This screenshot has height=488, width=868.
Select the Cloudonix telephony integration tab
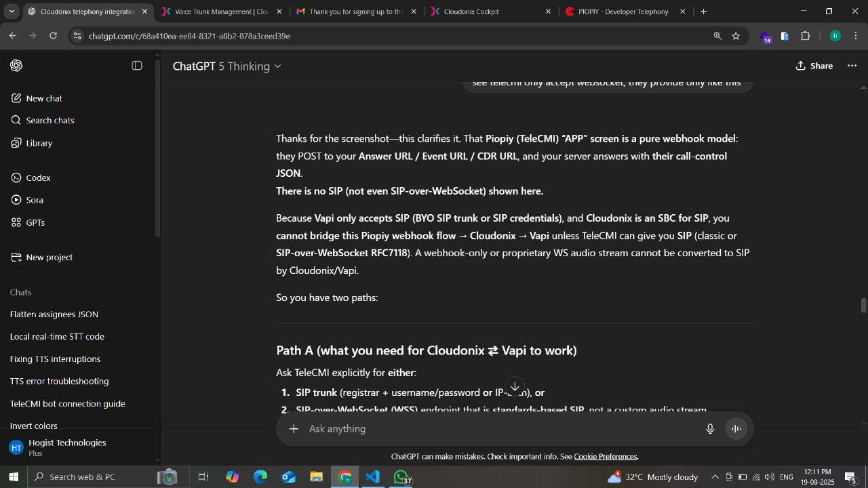[87, 12]
